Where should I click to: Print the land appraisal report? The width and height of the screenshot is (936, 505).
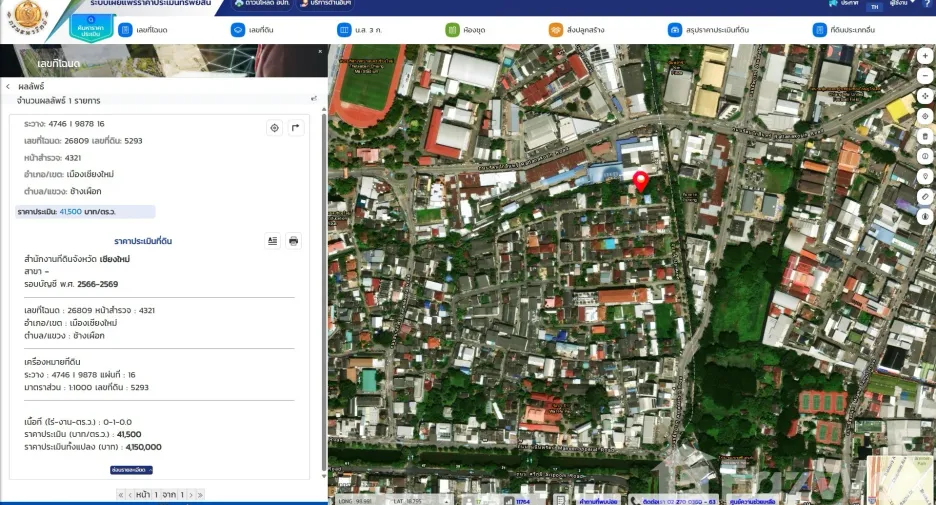[293, 241]
